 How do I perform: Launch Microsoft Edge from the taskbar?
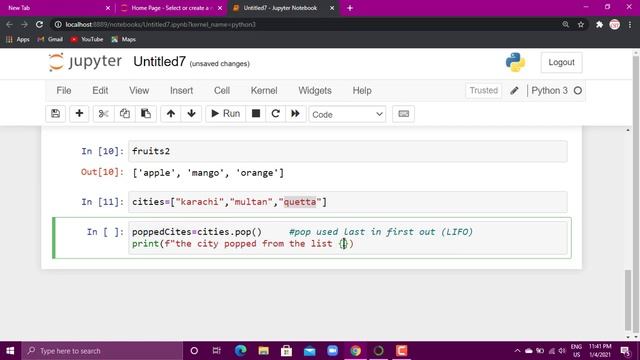(x=240, y=351)
